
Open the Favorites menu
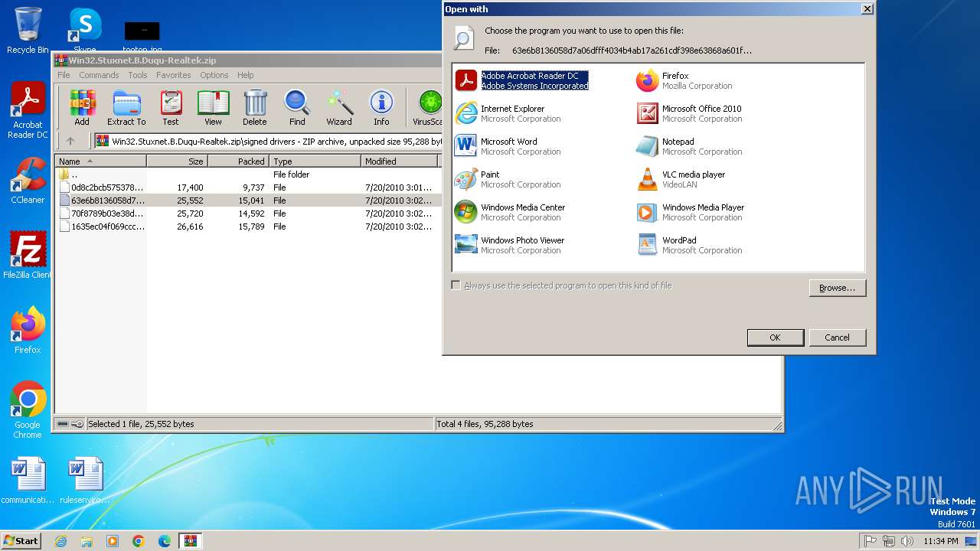click(x=174, y=75)
